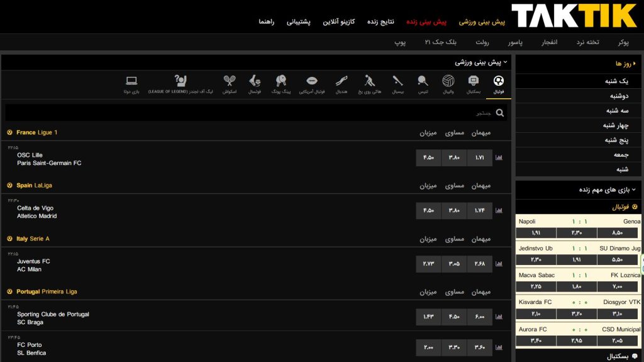
Task: Select the handball (هندبال) sport icon
Action: click(341, 81)
